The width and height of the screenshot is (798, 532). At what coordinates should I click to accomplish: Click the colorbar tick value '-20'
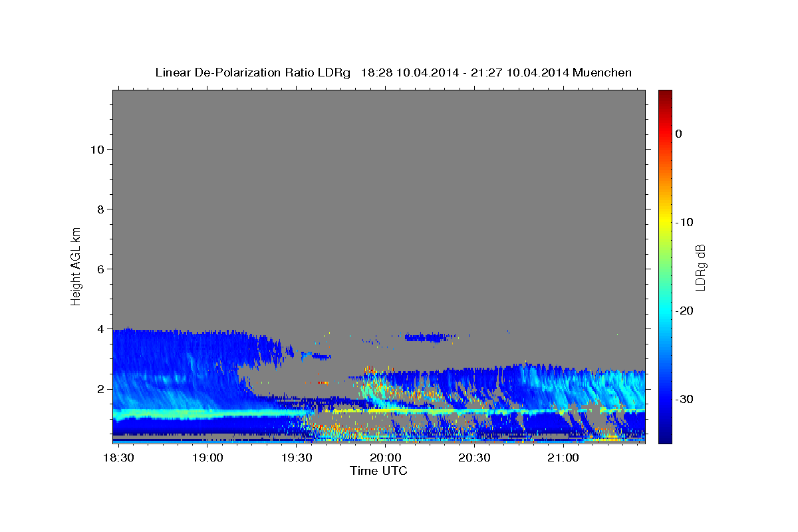click(x=685, y=311)
